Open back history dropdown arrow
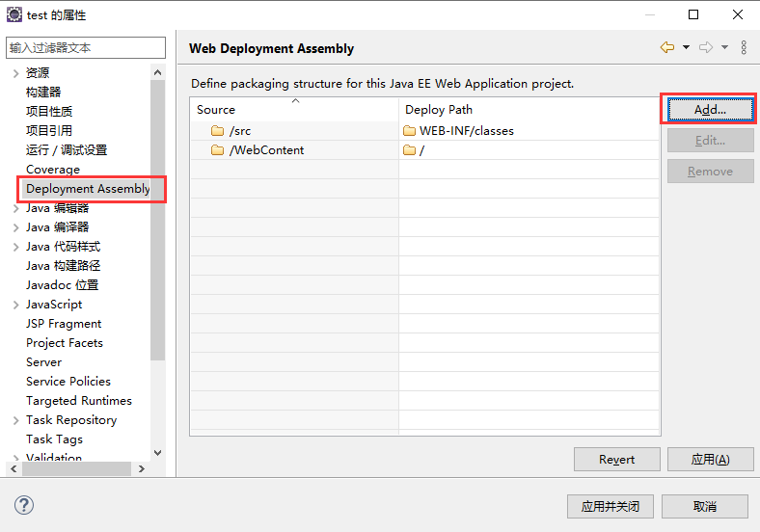760x532 pixels. pos(686,47)
